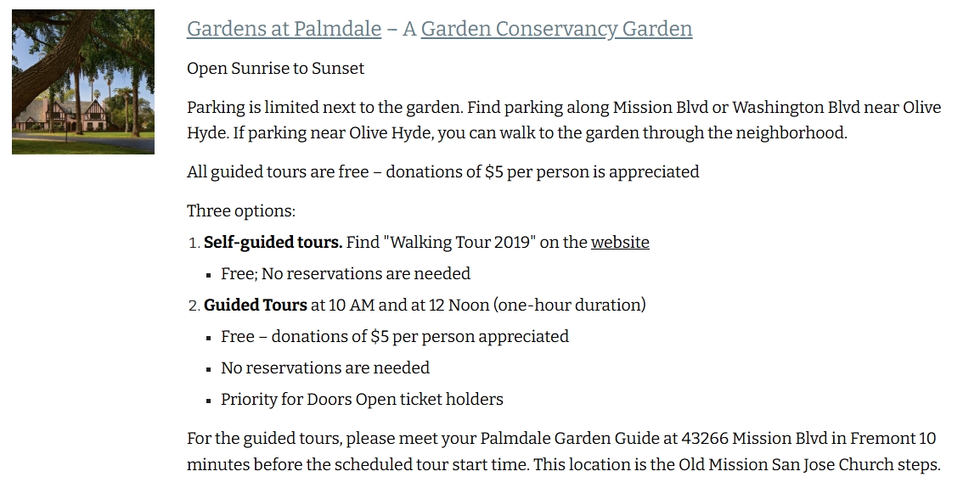Click 'Free; No reservations are needed' bullet
This screenshot has width=980, height=488.
(346, 273)
